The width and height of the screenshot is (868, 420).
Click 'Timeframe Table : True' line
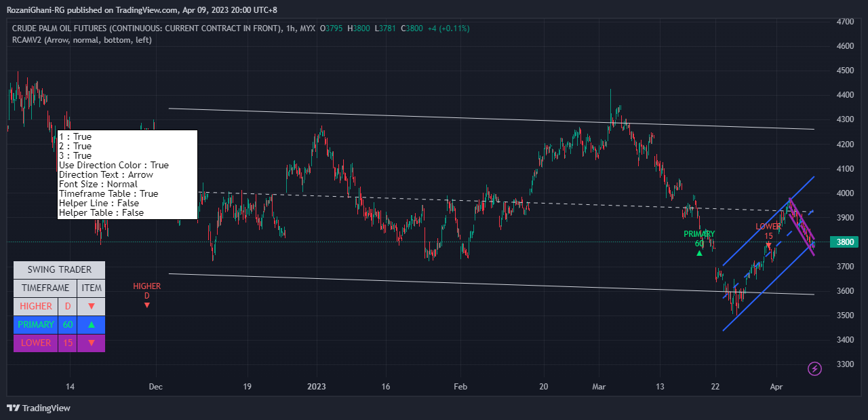(x=108, y=193)
